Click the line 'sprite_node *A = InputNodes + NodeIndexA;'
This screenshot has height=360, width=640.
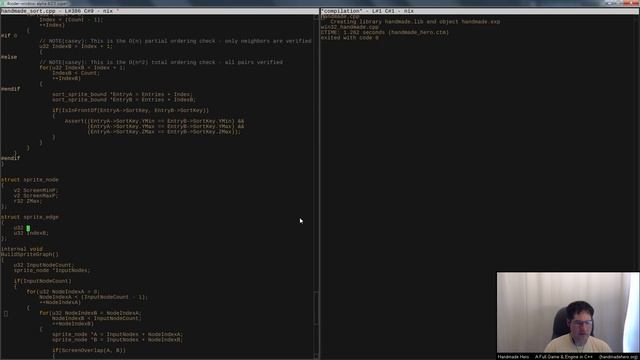118,334
